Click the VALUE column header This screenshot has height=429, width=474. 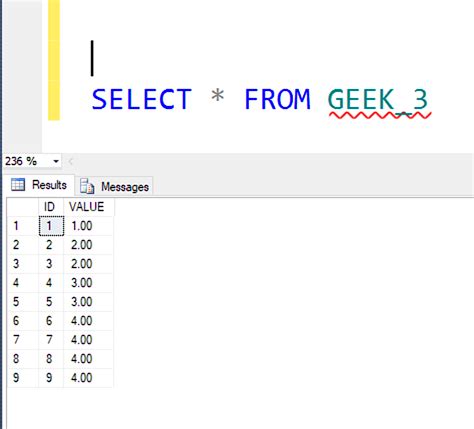[x=88, y=207]
